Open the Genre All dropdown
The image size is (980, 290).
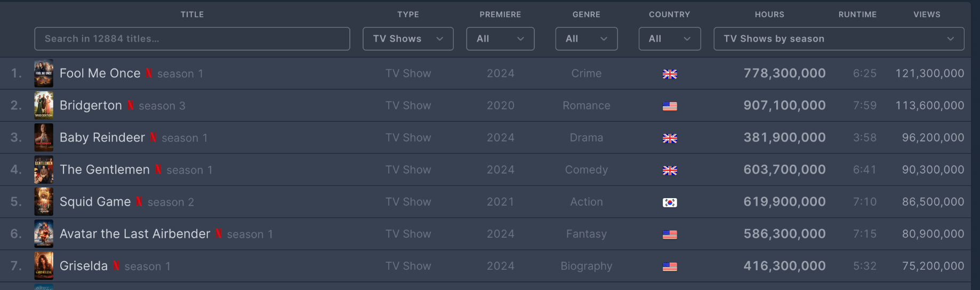(587, 39)
